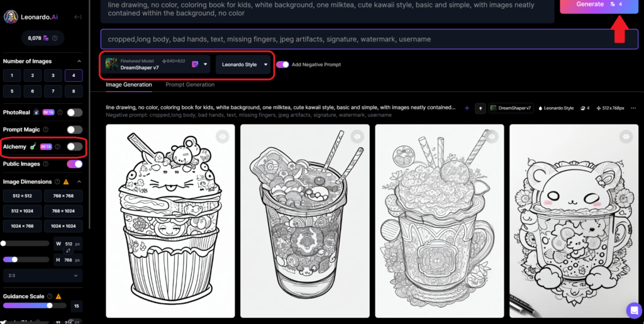Open the chat support bubble
The width and height of the screenshot is (644, 324).
coord(633,310)
